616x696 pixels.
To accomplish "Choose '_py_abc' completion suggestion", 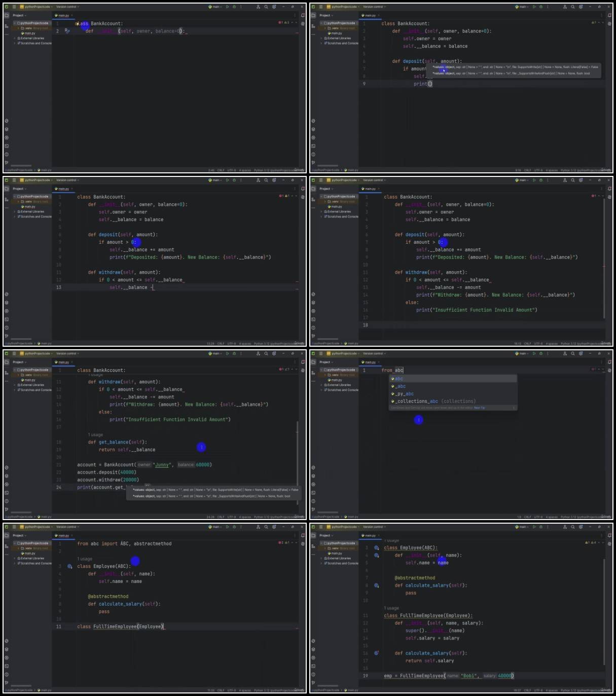I will 453,394.
